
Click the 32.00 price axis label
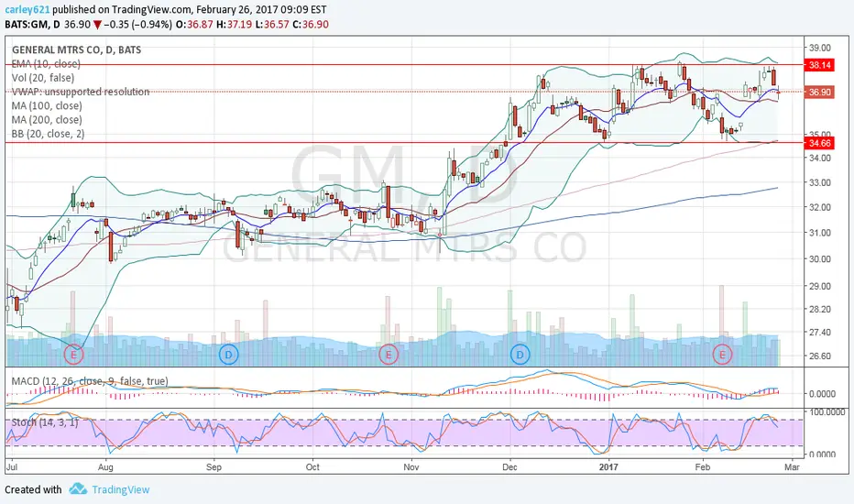(820, 207)
